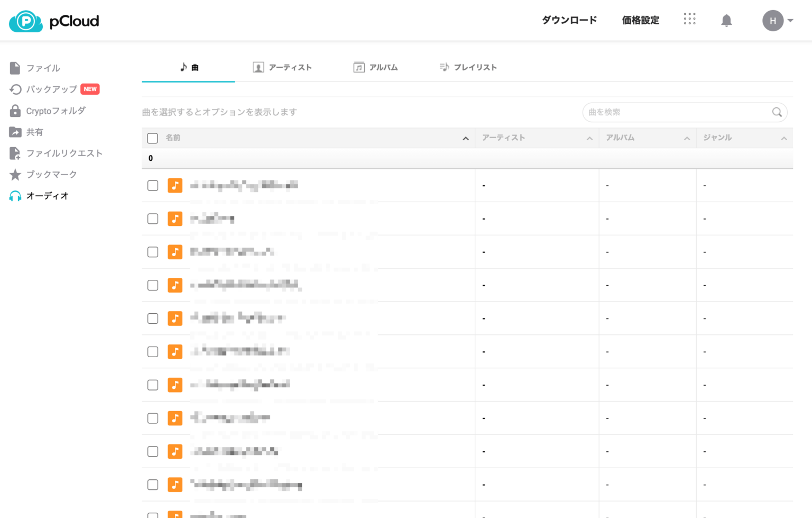
Task: Select the checkbox of the third song row
Action: [152, 252]
